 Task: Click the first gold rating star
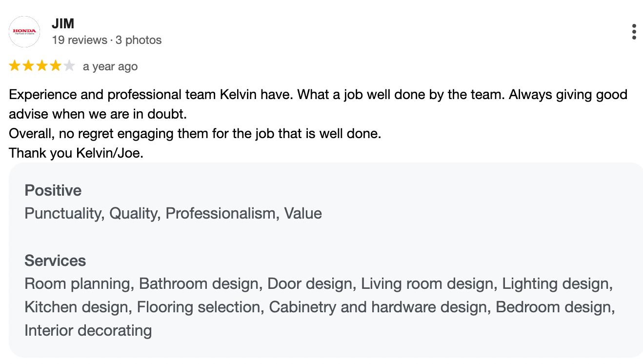pos(15,66)
